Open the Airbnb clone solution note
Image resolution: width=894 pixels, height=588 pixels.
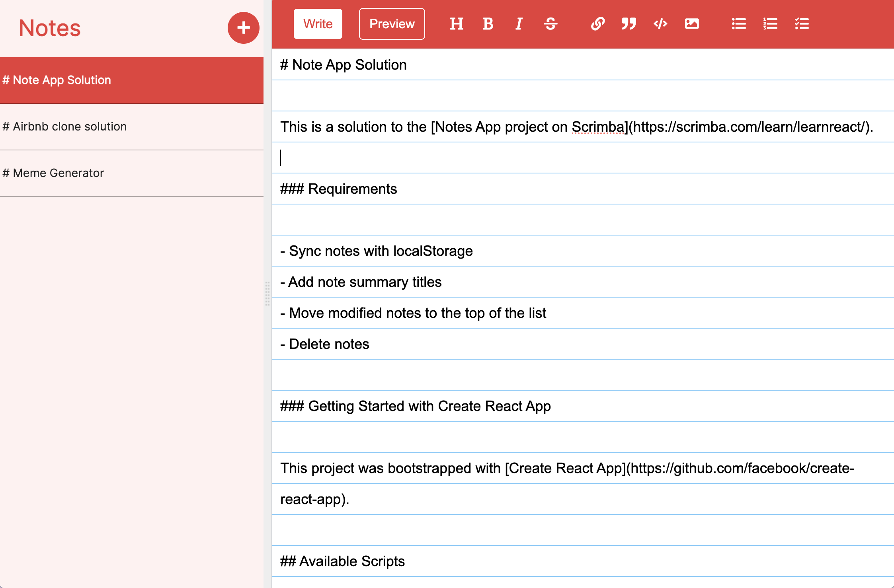pyautogui.click(x=131, y=127)
